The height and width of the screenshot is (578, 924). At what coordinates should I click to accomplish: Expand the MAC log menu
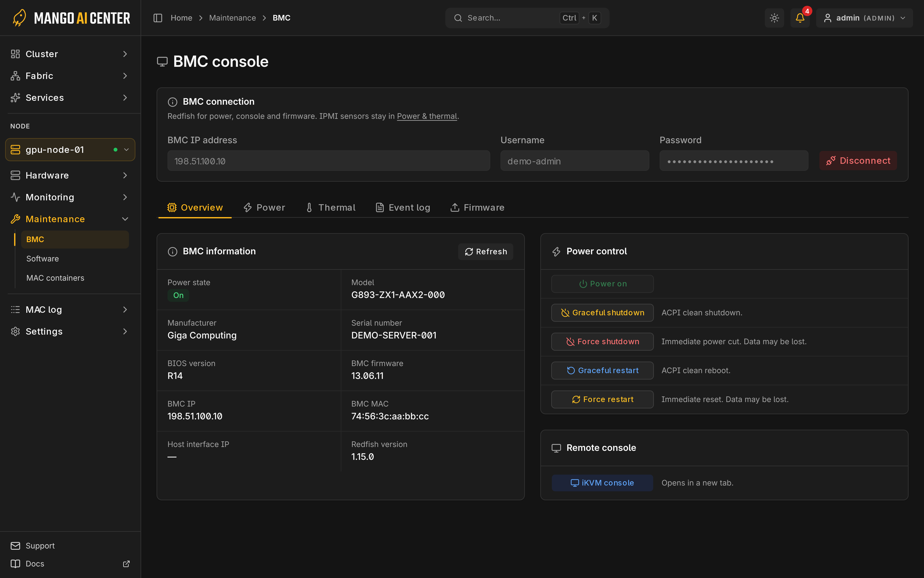coord(70,310)
